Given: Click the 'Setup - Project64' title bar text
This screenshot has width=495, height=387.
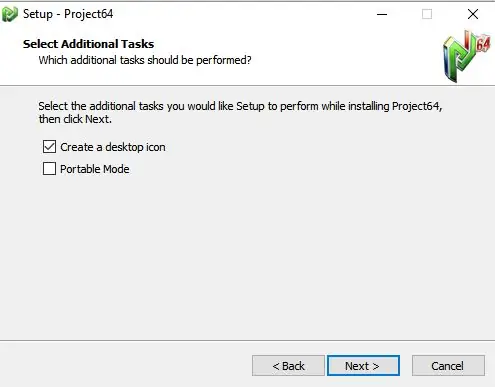Looking at the screenshot, I should click(68, 14).
